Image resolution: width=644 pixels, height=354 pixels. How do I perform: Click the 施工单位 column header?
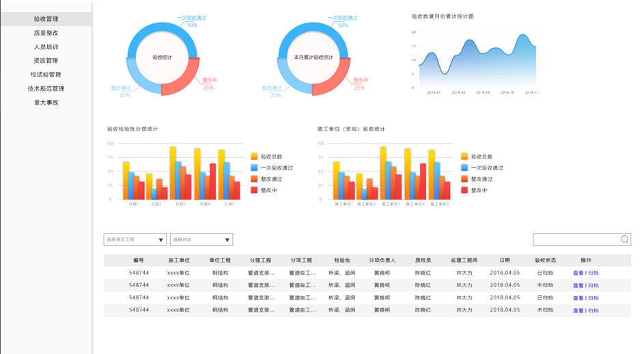pos(179,260)
